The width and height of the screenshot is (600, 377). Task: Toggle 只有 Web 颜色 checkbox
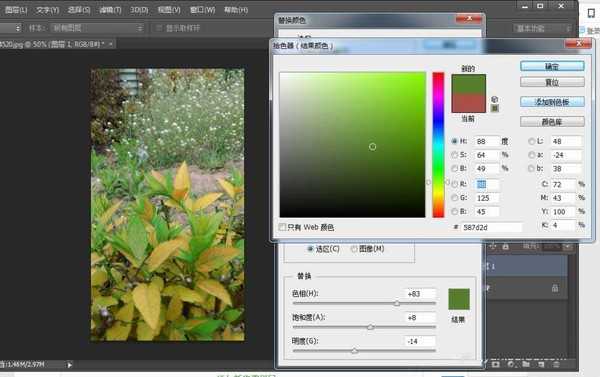[x=282, y=227]
